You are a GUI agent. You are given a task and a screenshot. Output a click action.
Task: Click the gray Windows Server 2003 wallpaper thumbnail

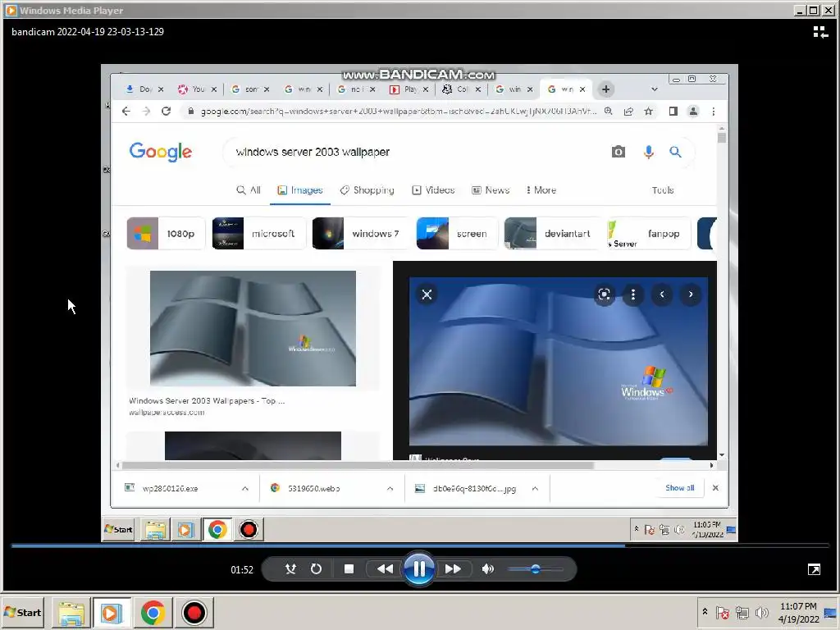(253, 328)
